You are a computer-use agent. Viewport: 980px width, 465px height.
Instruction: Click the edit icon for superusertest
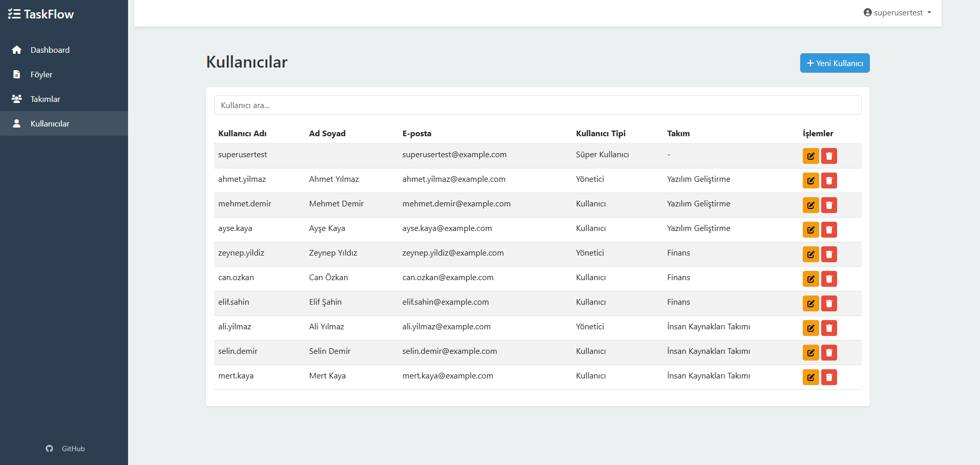(810, 156)
